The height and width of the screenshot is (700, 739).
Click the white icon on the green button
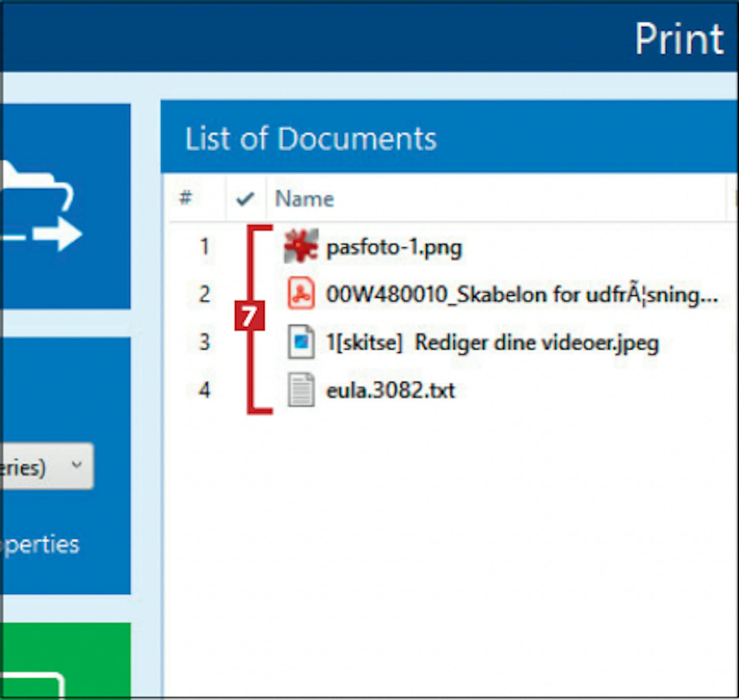point(34,685)
